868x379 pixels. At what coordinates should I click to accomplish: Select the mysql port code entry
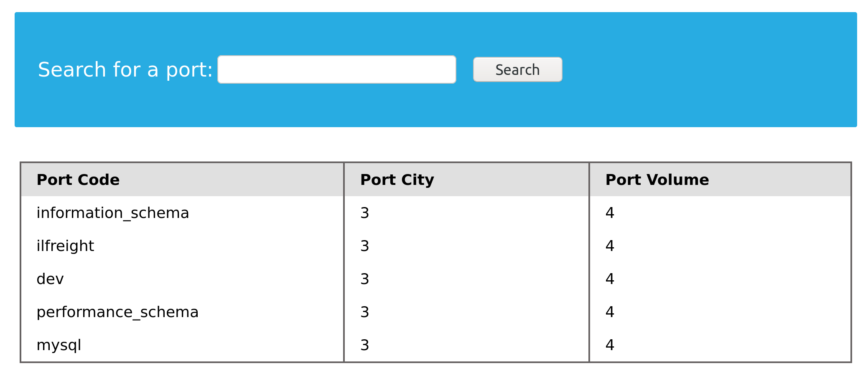[59, 345]
